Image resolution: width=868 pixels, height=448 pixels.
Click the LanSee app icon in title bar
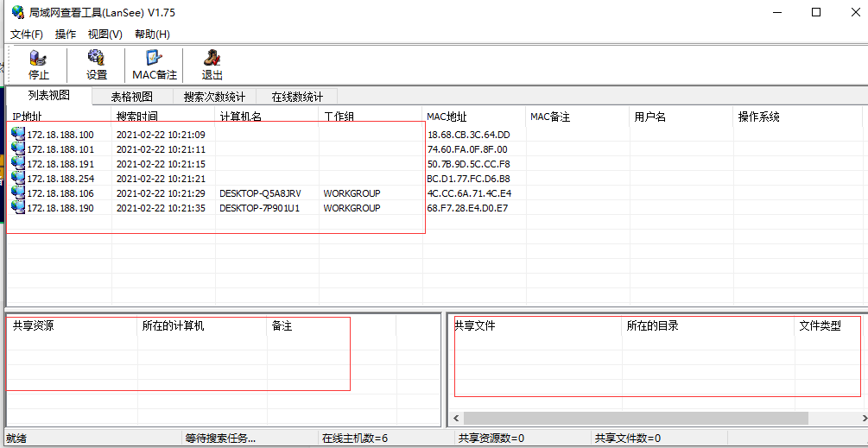17,12
